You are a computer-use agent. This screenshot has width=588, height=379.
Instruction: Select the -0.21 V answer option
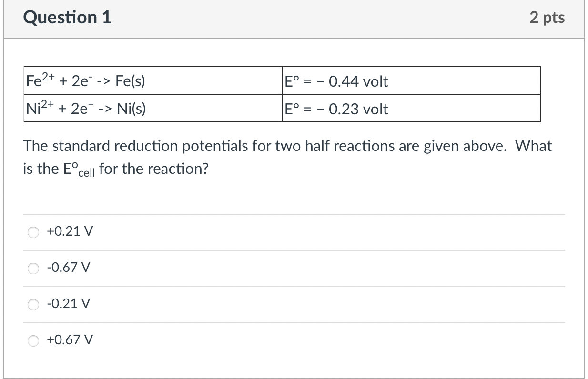click(33, 304)
